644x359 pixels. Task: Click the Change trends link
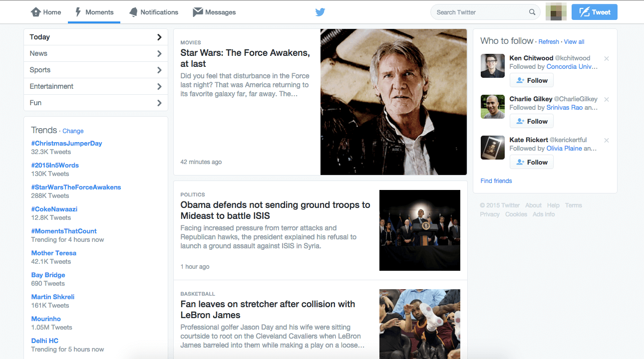point(73,131)
